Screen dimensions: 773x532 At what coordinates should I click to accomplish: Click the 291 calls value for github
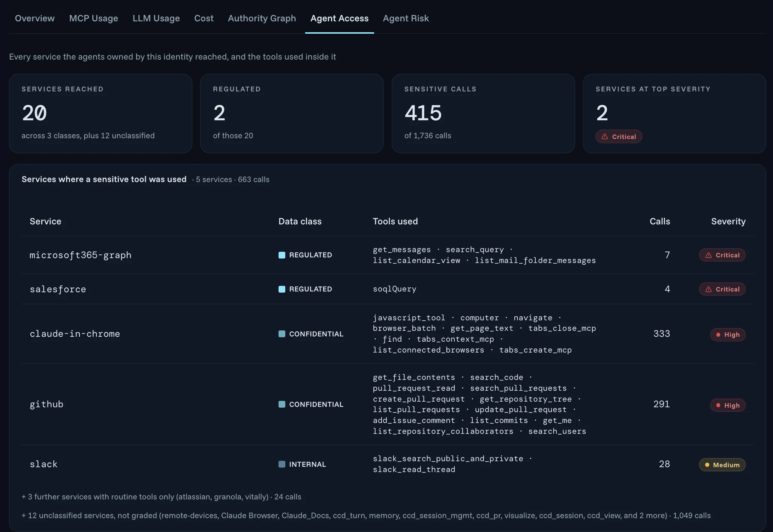[x=661, y=404]
